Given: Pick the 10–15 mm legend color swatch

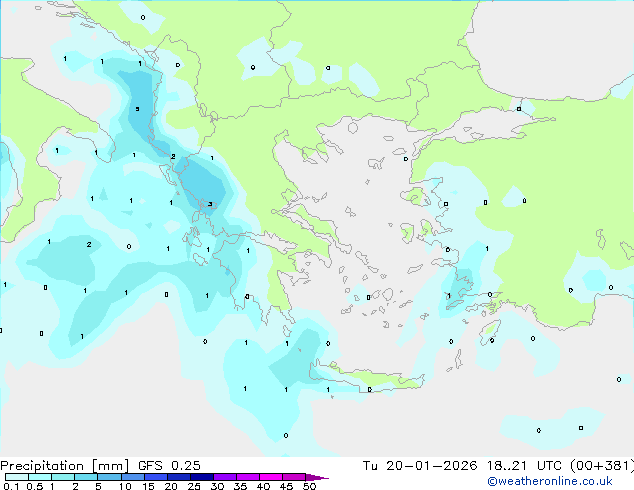Looking at the screenshot, I should click(x=132, y=477).
